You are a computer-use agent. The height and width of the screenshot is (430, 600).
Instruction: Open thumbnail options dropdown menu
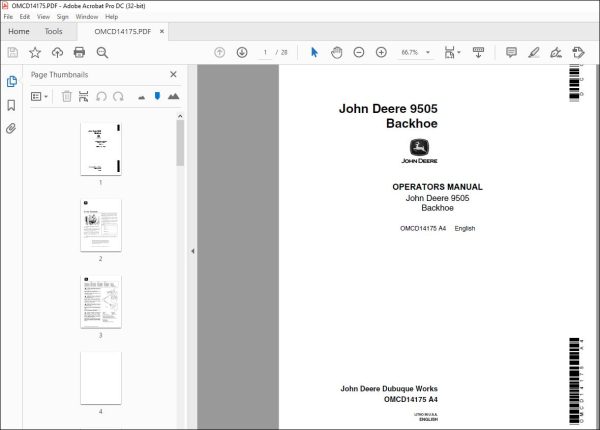pyautogui.click(x=39, y=96)
